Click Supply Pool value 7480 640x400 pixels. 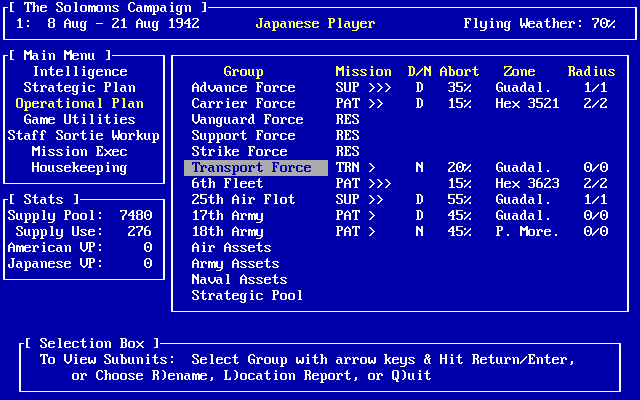click(136, 216)
